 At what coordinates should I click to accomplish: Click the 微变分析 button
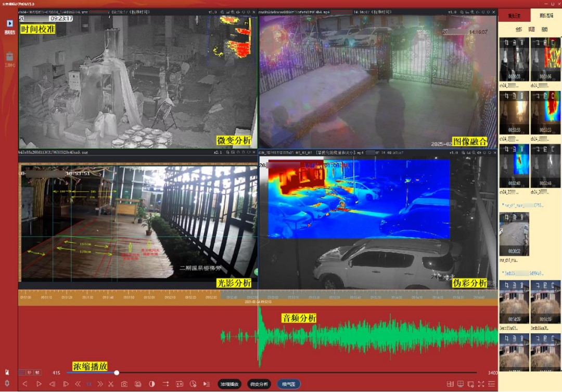point(259,384)
